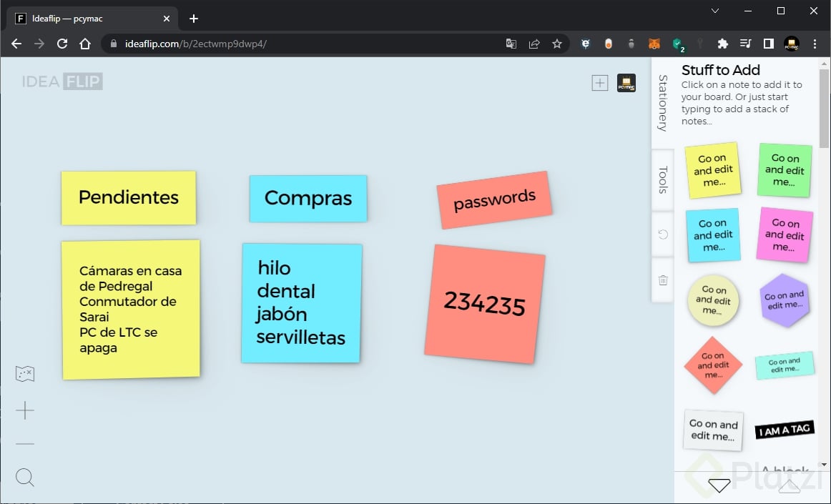
Task: Add a green square note
Action: click(785, 170)
